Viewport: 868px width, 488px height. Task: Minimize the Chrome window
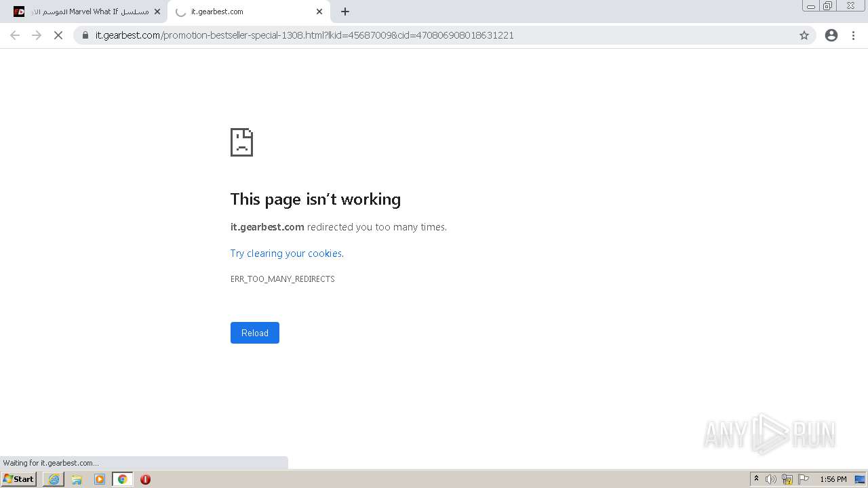coord(810,6)
